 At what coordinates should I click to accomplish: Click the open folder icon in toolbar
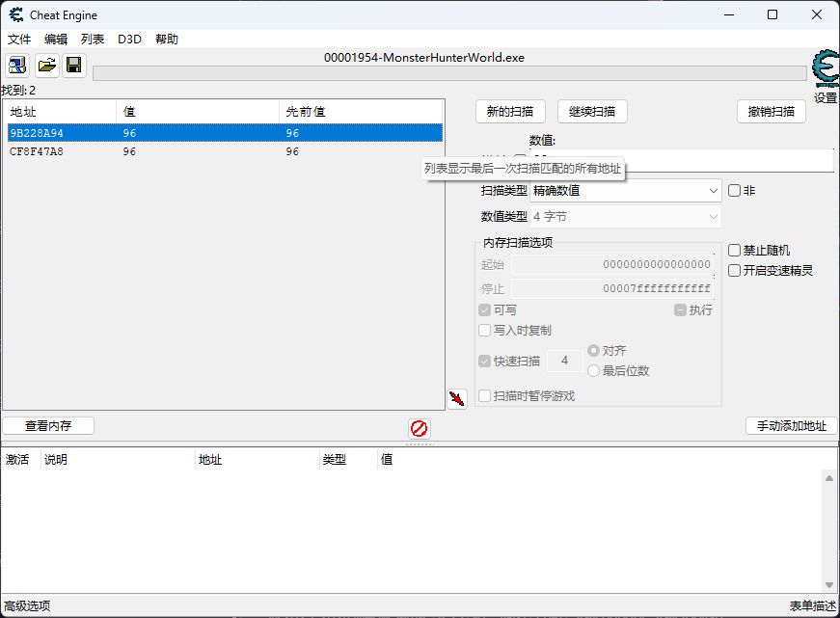click(46, 66)
